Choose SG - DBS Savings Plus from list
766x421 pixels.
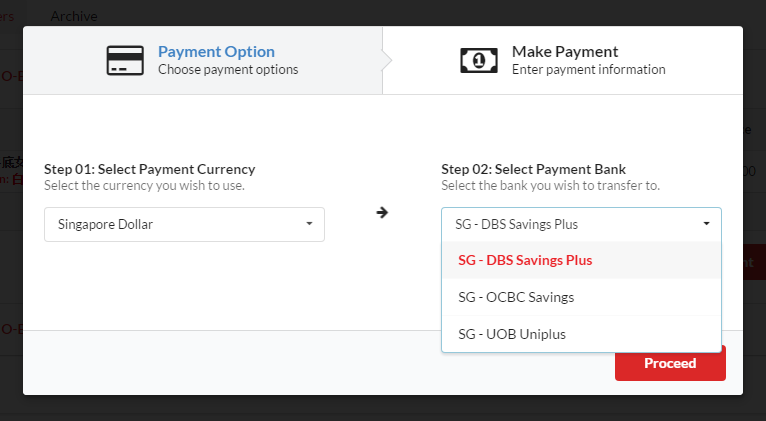(581, 260)
